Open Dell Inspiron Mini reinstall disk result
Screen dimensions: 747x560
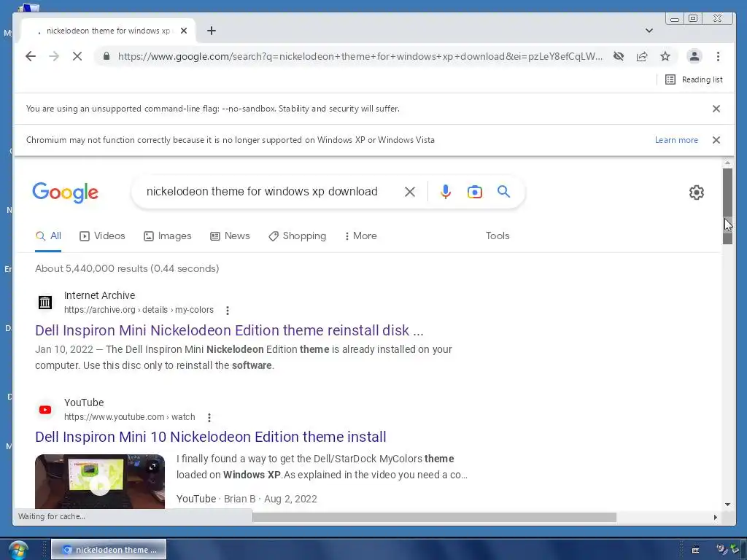point(229,330)
